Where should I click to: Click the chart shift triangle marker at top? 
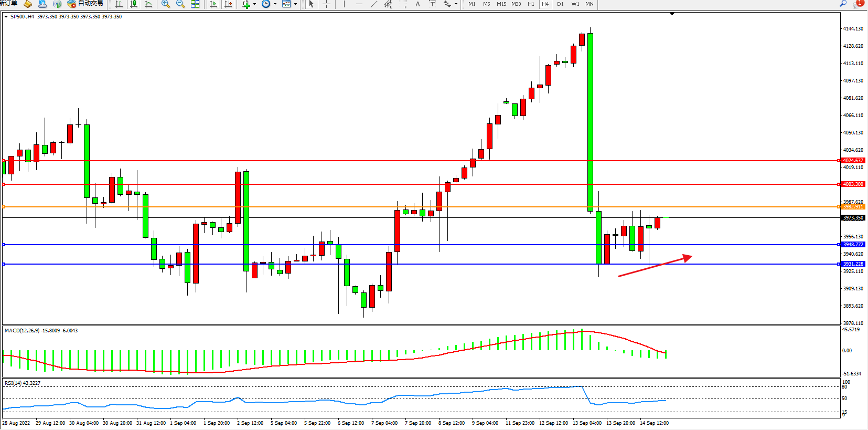pos(672,14)
